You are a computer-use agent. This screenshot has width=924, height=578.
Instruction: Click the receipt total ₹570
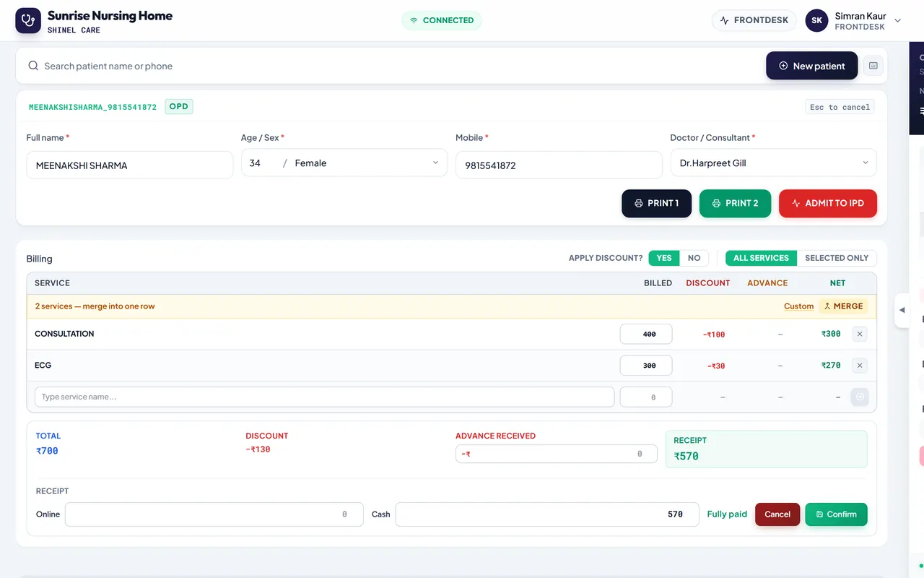pyautogui.click(x=686, y=456)
